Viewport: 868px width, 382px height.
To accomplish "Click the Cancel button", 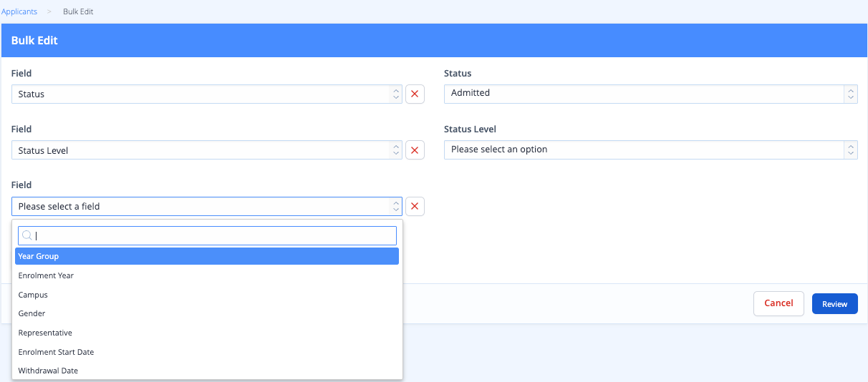I will (x=778, y=303).
